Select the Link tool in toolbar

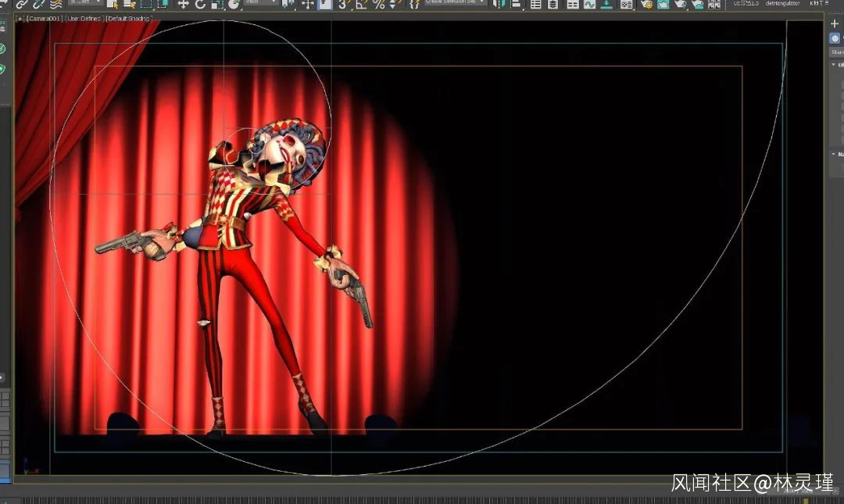click(x=22, y=4)
